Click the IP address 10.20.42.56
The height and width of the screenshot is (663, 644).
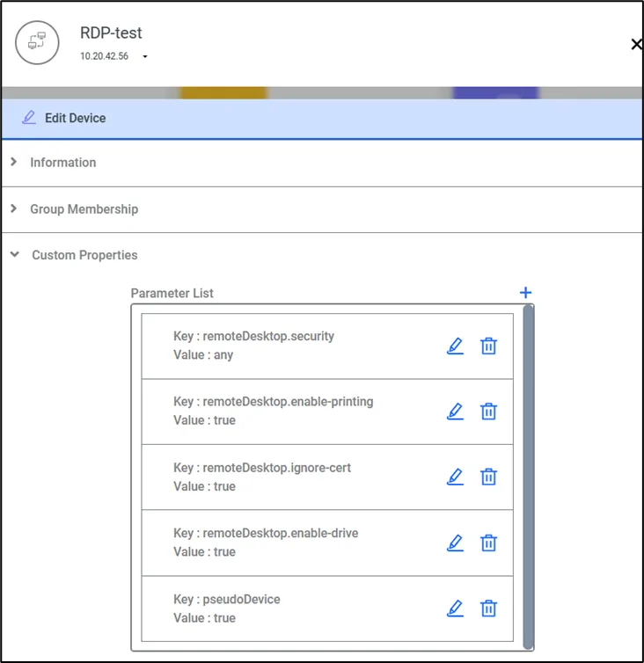pyautogui.click(x=104, y=56)
